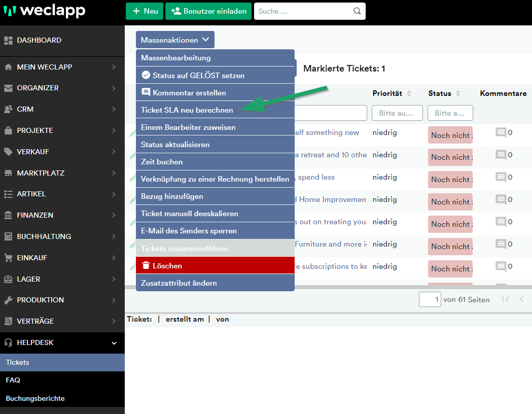Image resolution: width=532 pixels, height=414 pixels.
Task: Click the Einkauf shopping cart icon
Action: [x=8, y=258]
